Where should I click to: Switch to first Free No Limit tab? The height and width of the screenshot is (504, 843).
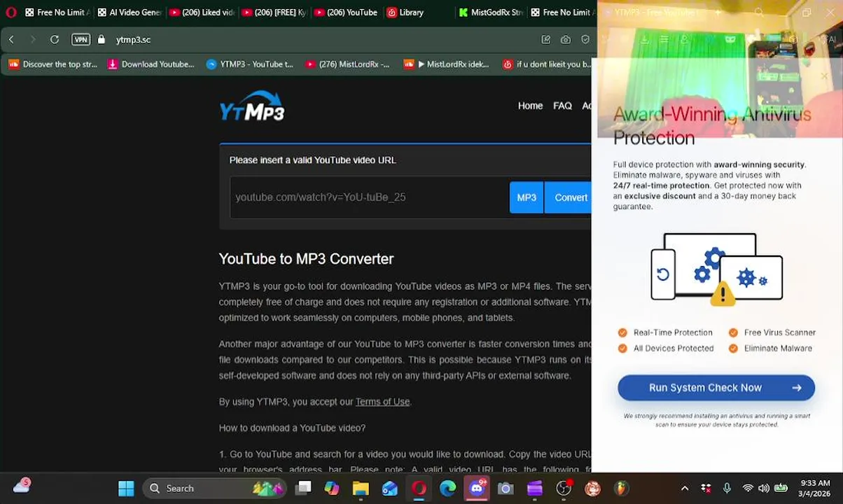57,12
